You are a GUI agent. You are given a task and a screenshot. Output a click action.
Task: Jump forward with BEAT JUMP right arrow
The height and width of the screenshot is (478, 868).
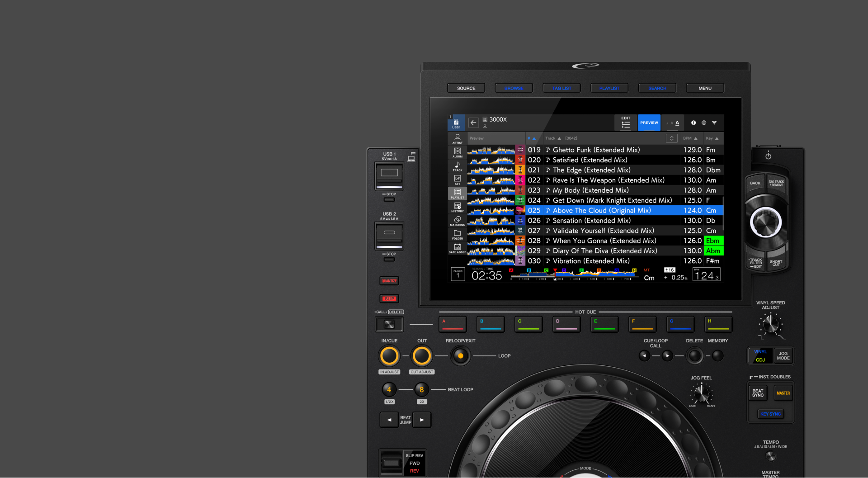point(422,420)
